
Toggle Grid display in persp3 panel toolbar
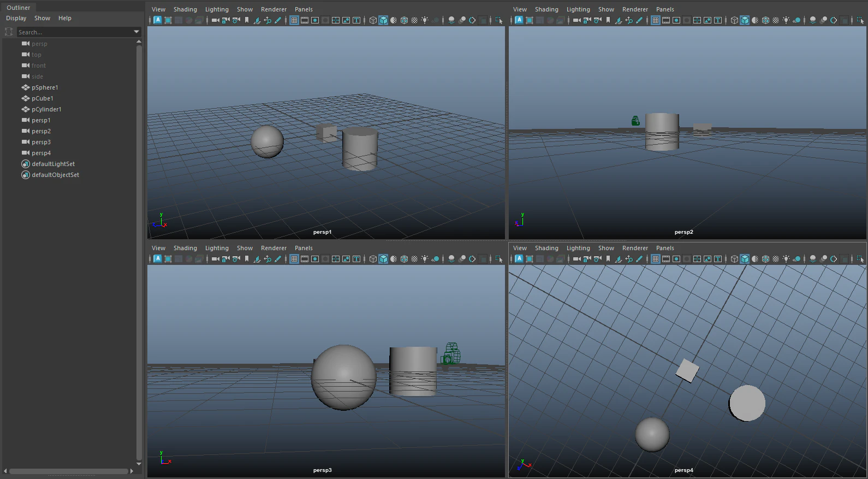pyautogui.click(x=294, y=259)
